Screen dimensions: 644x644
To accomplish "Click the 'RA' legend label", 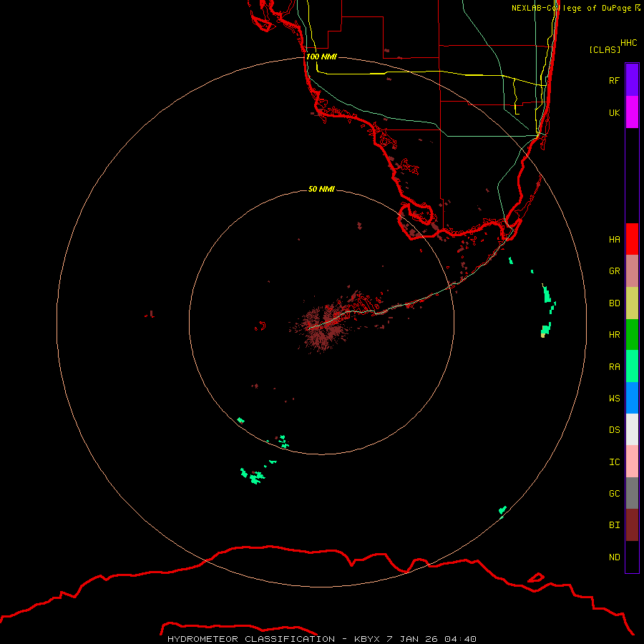I will point(614,367).
